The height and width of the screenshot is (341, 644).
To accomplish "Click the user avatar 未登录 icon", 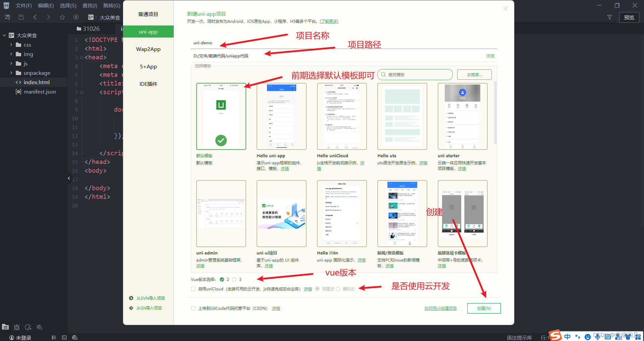I will (11, 338).
